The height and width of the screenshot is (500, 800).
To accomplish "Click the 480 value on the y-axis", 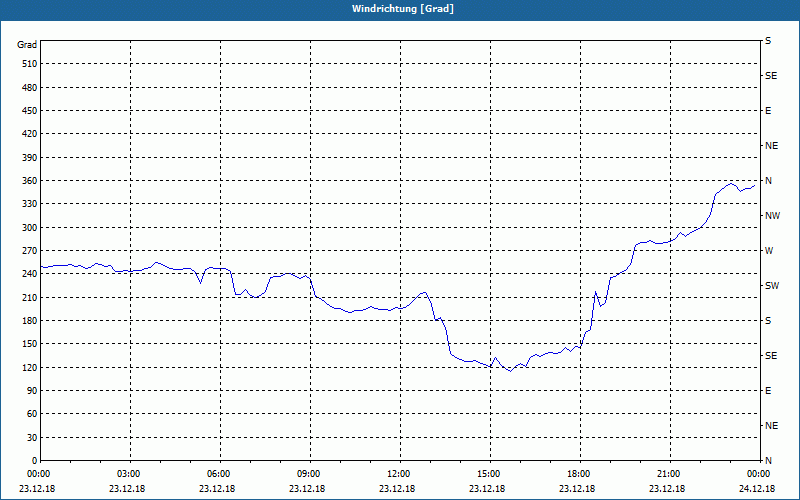I will tap(29, 87).
